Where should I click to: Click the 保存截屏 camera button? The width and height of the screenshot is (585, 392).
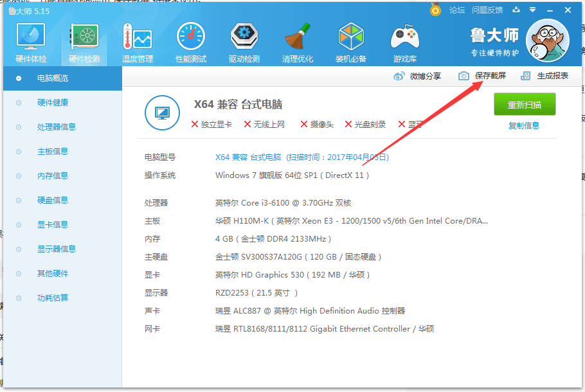point(482,76)
